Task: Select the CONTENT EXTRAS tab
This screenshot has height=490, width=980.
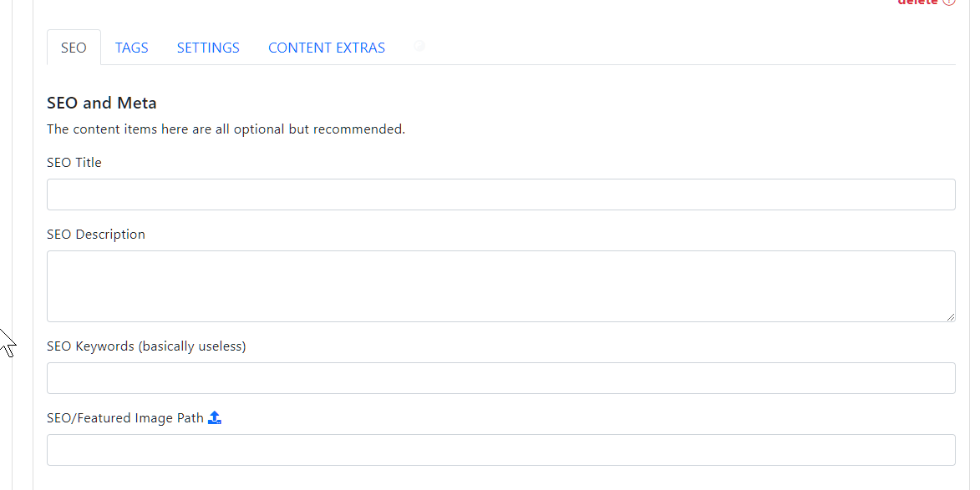Action: tap(327, 48)
